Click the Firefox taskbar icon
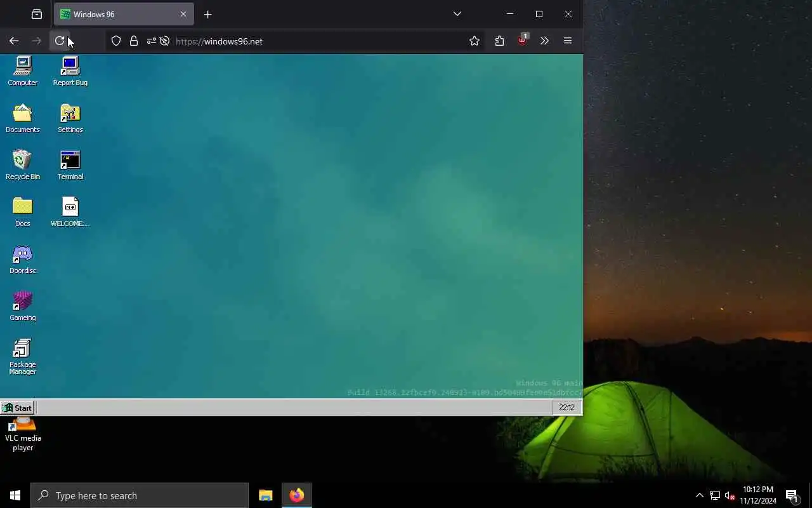The width and height of the screenshot is (812, 508). coord(296,495)
